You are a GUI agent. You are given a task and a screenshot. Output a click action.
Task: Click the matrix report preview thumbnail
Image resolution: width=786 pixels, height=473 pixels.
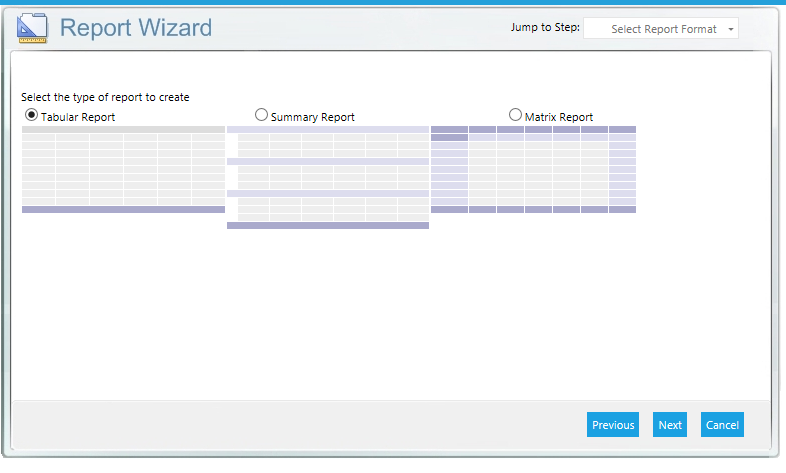(533, 170)
